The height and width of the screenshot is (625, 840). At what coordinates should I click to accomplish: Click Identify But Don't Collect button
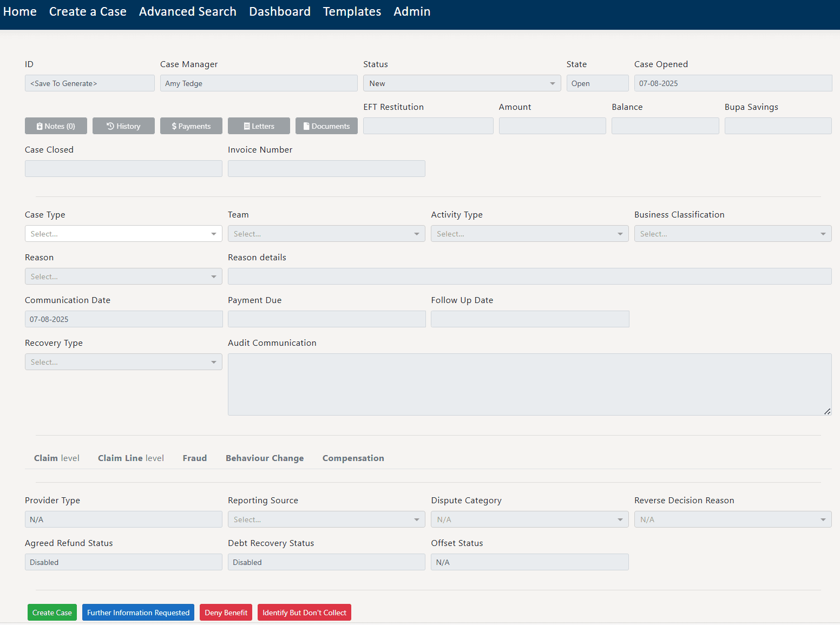[x=304, y=613]
